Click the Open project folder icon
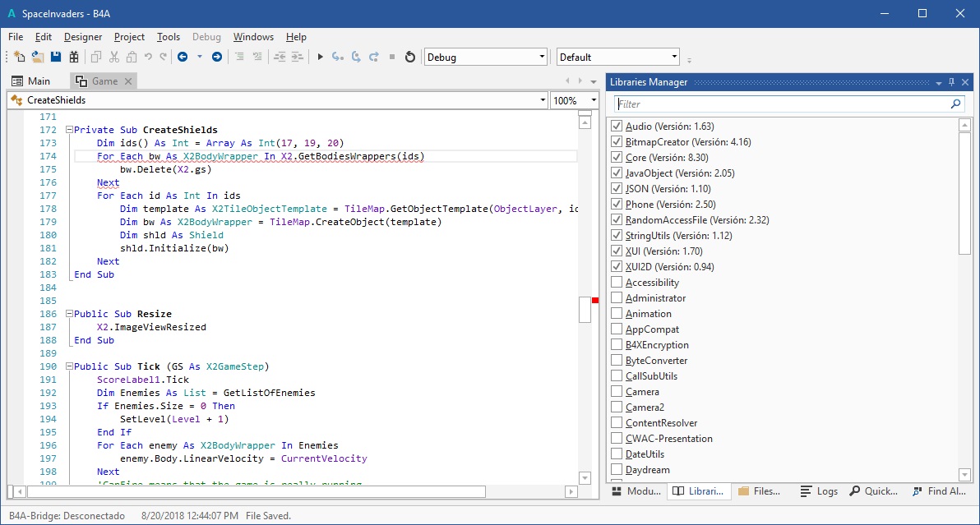Screen dimensions: 980x525 click(38, 57)
